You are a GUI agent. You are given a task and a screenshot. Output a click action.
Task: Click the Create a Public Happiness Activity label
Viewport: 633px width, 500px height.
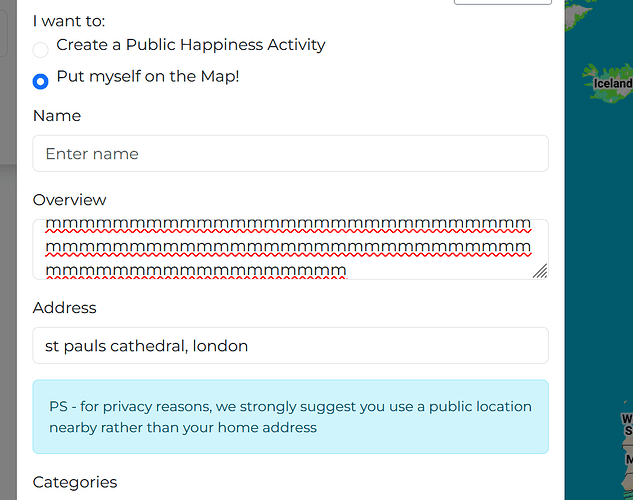point(191,44)
